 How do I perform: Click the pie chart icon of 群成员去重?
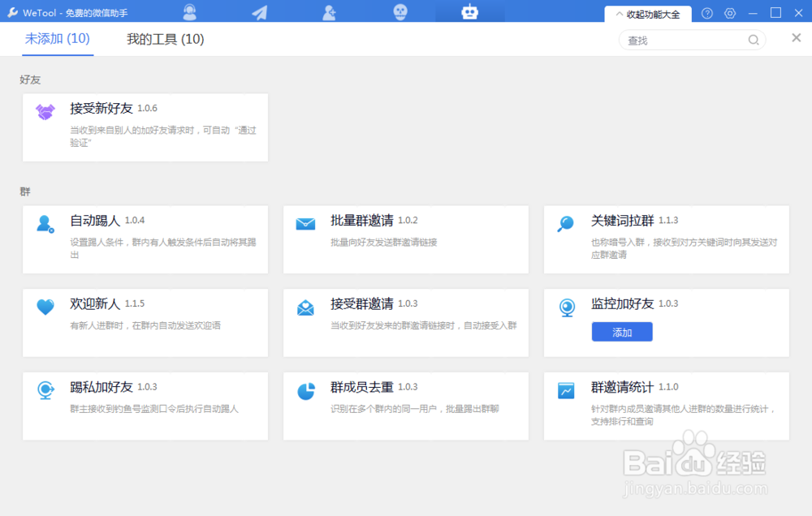(x=306, y=391)
